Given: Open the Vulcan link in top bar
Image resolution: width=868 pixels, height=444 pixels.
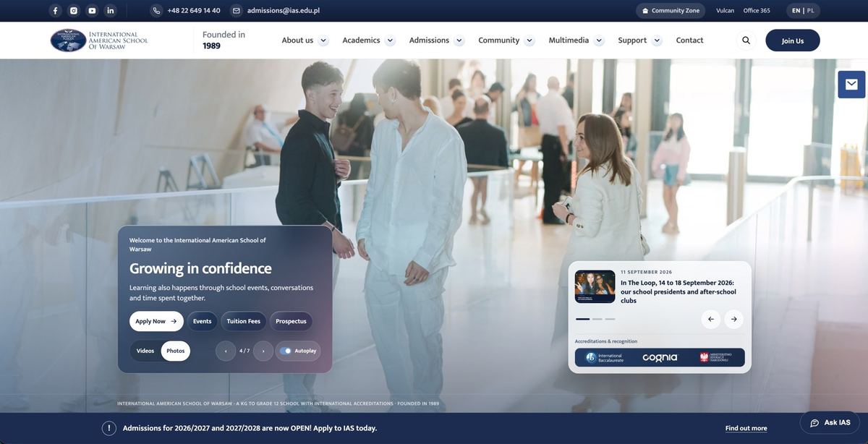Looking at the screenshot, I should click(726, 11).
